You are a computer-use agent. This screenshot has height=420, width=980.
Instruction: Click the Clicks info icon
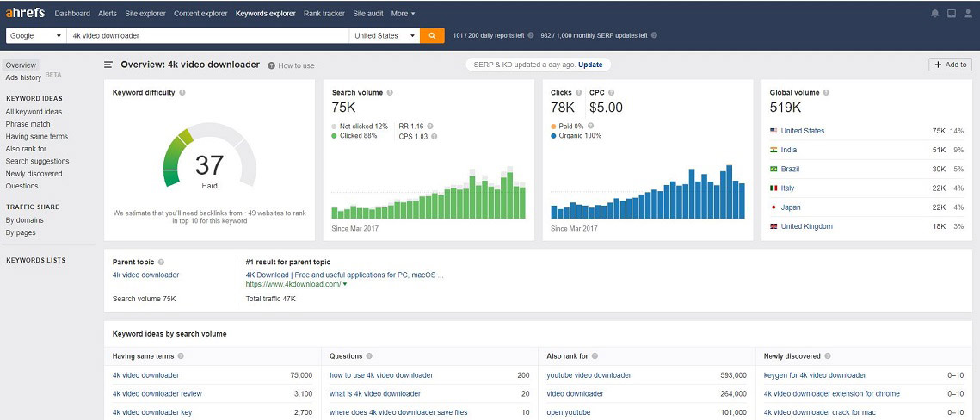pyautogui.click(x=579, y=92)
